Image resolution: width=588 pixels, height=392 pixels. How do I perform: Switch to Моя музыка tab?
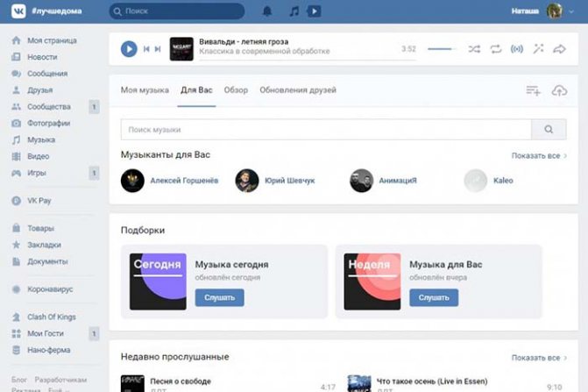(x=145, y=90)
